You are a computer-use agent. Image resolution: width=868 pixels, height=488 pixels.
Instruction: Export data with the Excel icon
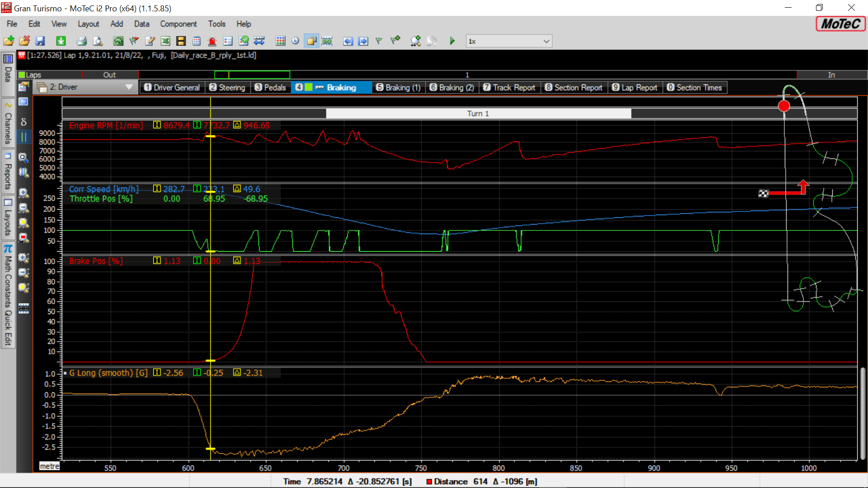coord(165,41)
